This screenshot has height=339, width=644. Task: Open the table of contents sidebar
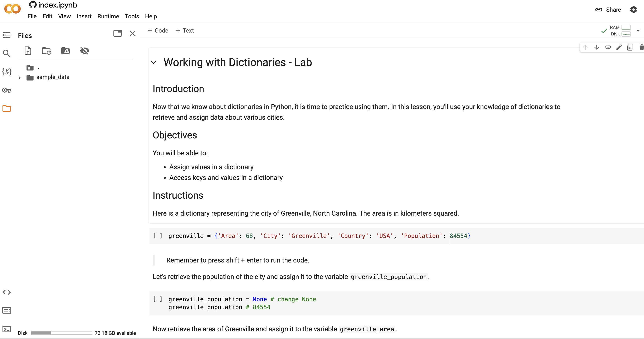point(6,35)
